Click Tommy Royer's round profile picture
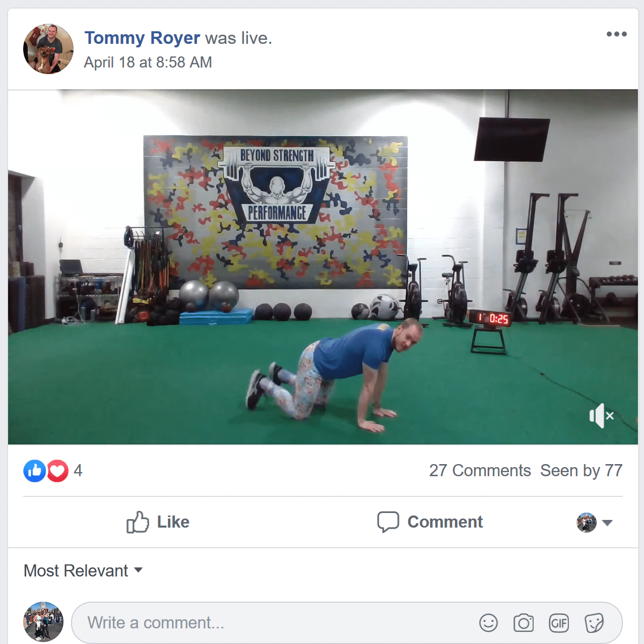Screen dimensions: 644x644 click(48, 49)
